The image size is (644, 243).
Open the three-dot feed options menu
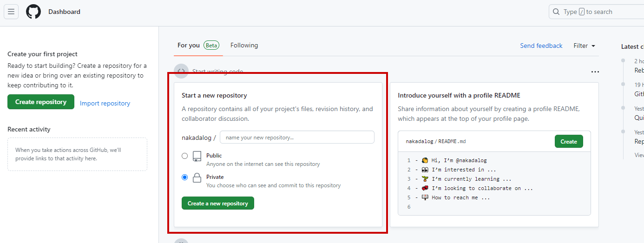[x=595, y=72]
